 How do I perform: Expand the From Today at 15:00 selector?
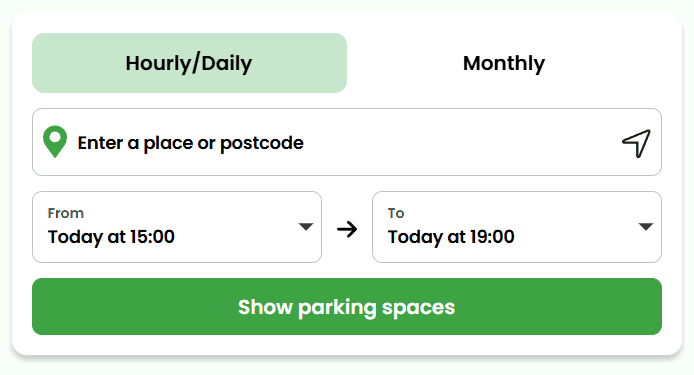[177, 227]
